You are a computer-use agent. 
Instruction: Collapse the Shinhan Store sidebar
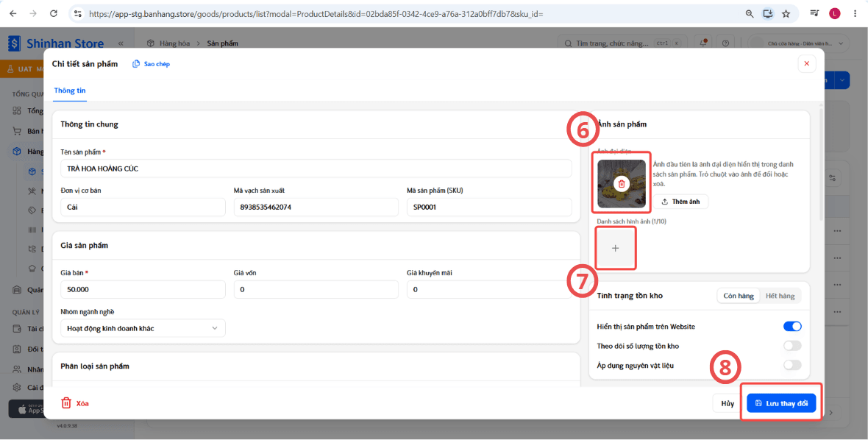(x=121, y=43)
